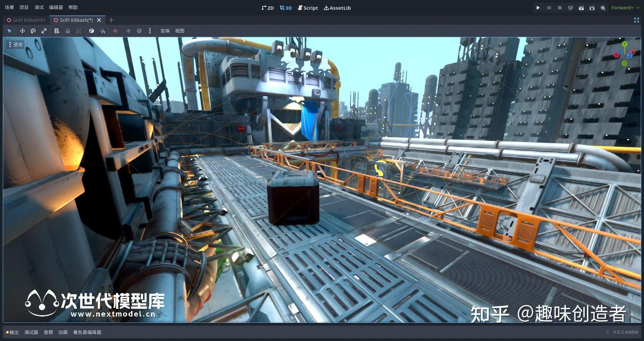Toggle preview sunlight with the sun icon
Screen dimensions: 644x341
coord(128,31)
